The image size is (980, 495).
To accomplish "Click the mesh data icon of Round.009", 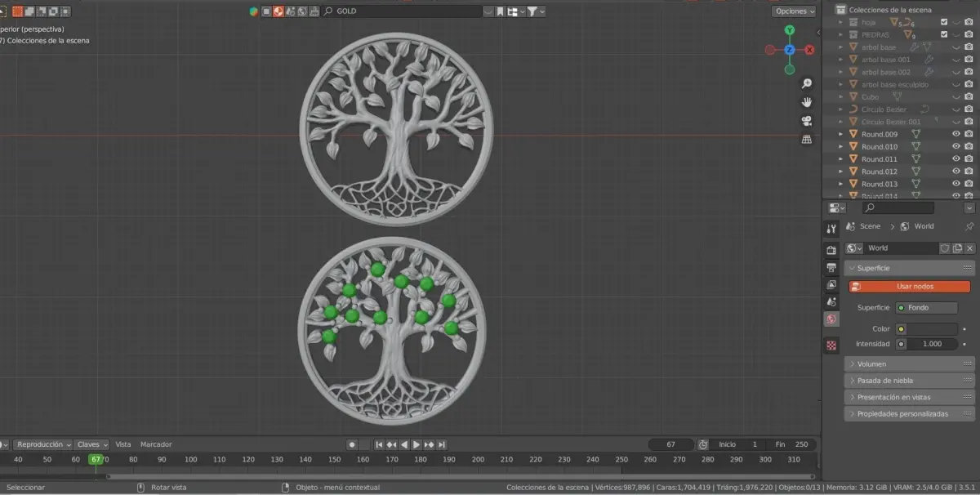I will click(x=915, y=134).
